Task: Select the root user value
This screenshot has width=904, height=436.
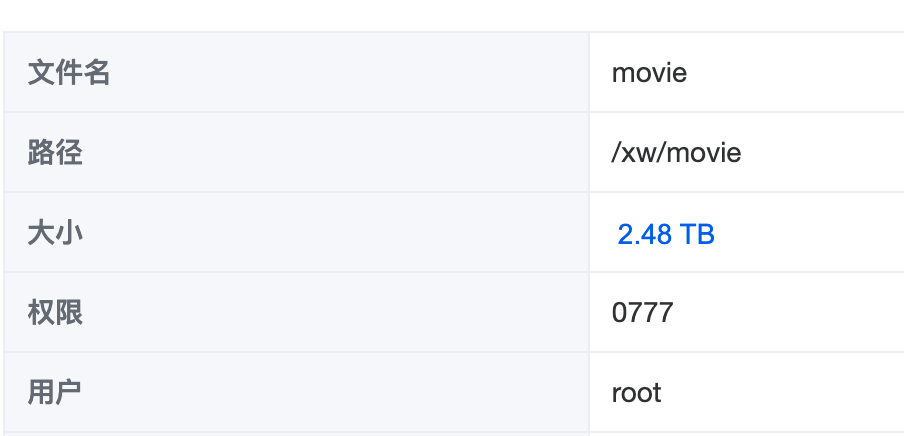Action: 636,393
